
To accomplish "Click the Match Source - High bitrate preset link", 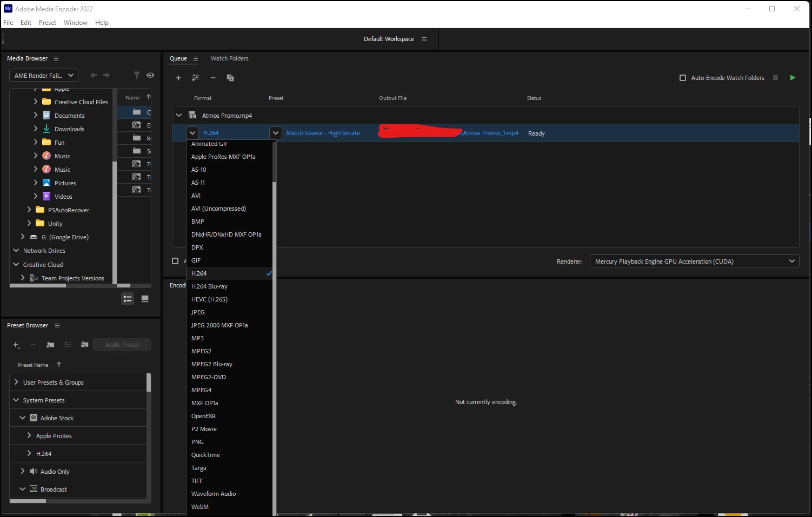I will click(323, 133).
